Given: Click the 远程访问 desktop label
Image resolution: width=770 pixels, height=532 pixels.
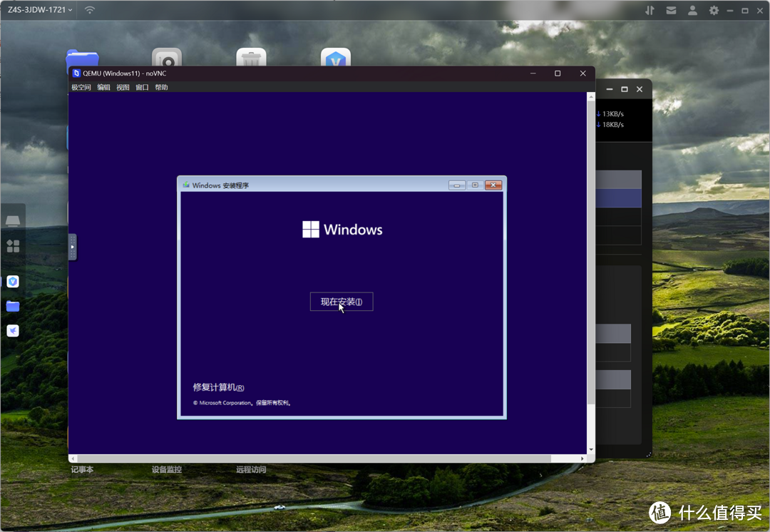Looking at the screenshot, I should (251, 470).
